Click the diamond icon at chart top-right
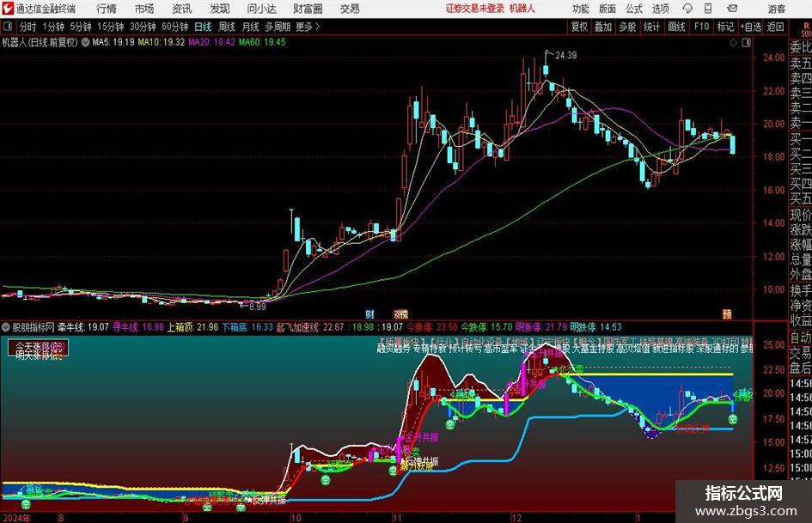 733,43
